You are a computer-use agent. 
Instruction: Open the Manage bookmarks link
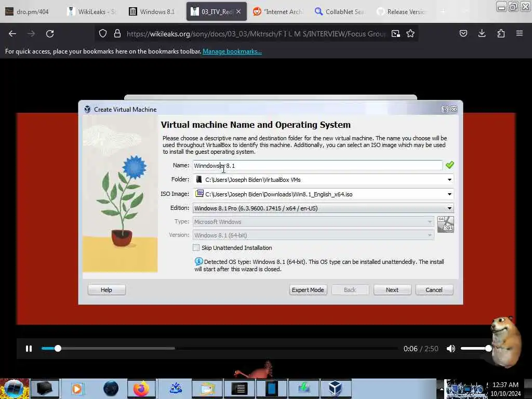(232, 51)
